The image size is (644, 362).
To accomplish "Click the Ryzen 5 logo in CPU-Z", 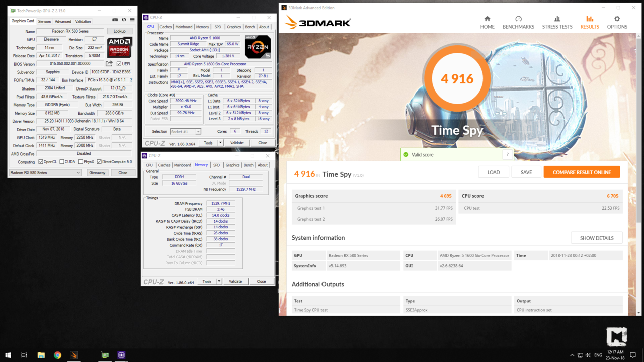I will coord(258,47).
